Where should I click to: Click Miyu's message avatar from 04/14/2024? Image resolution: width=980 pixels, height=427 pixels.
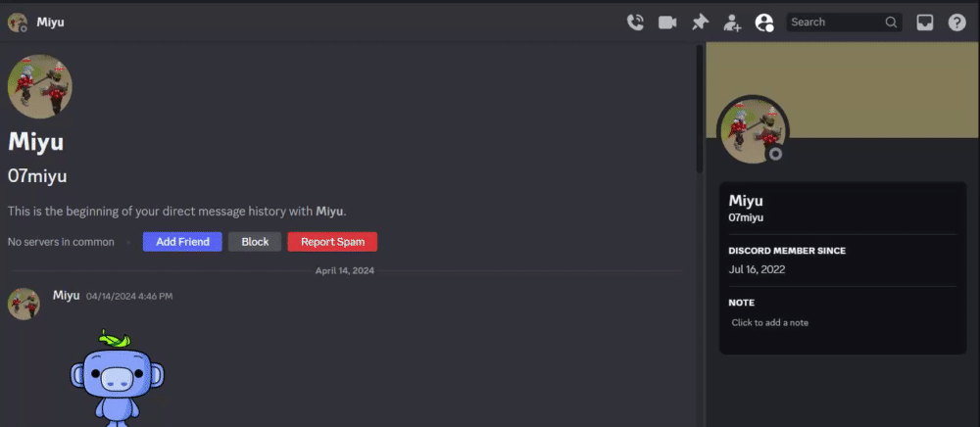click(24, 304)
